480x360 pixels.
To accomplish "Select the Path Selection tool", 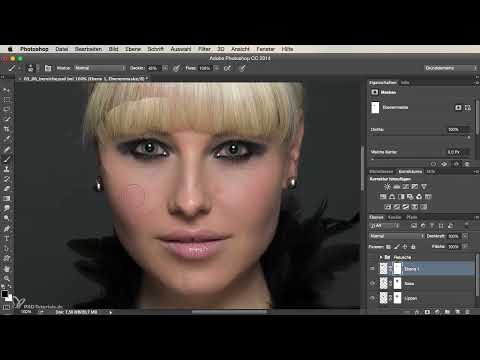I will 7,248.
